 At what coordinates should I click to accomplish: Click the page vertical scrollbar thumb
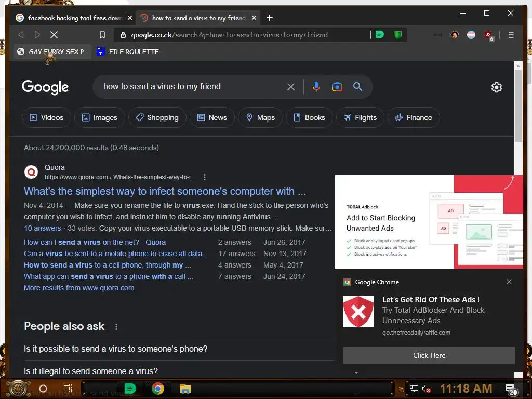(518, 105)
